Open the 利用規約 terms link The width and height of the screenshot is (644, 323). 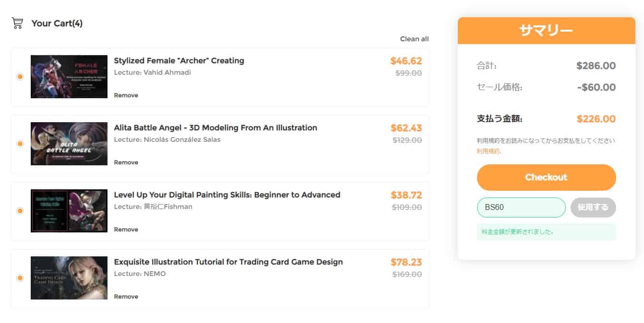488,151
